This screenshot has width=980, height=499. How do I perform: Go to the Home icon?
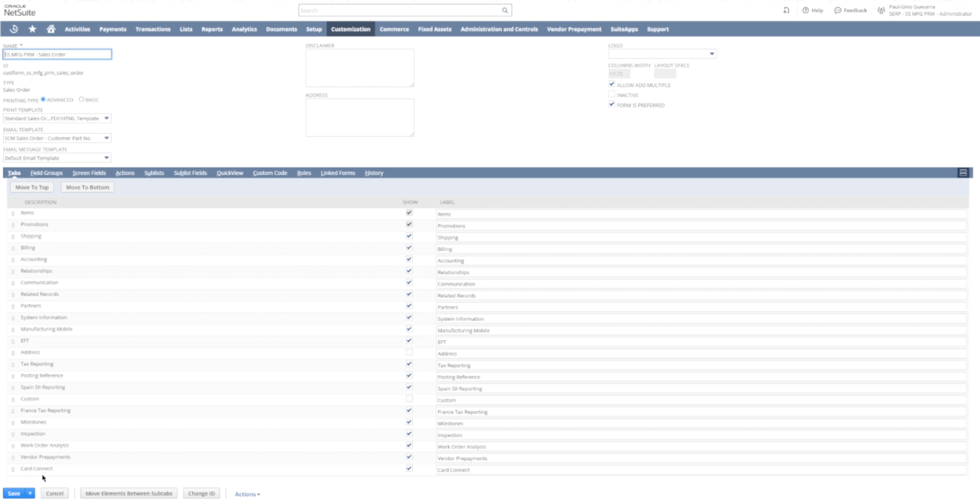(50, 29)
